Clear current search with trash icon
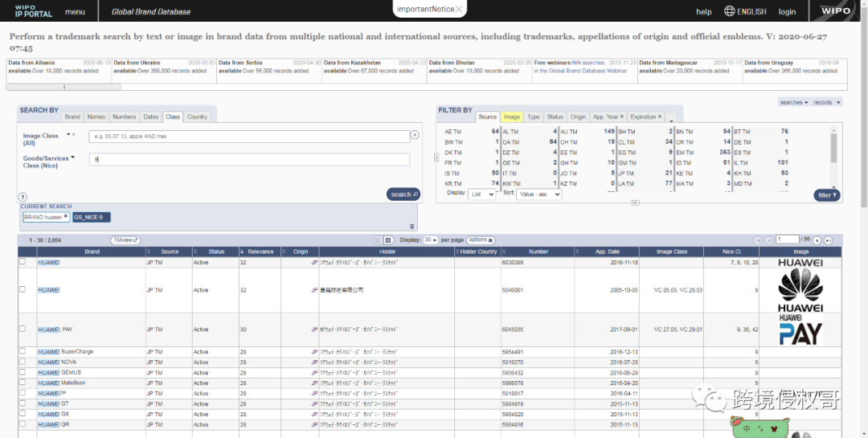The width and height of the screenshot is (868, 438). [x=411, y=226]
